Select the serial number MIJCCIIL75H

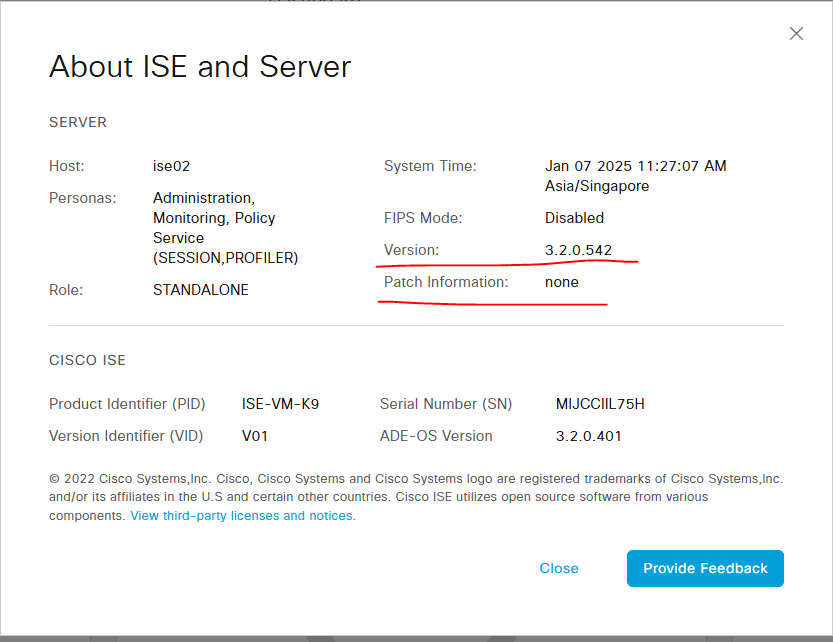(600, 404)
